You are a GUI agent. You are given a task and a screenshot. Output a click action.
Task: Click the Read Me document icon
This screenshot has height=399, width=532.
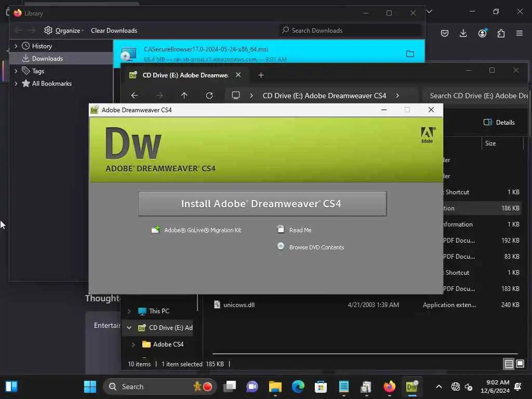281,229
